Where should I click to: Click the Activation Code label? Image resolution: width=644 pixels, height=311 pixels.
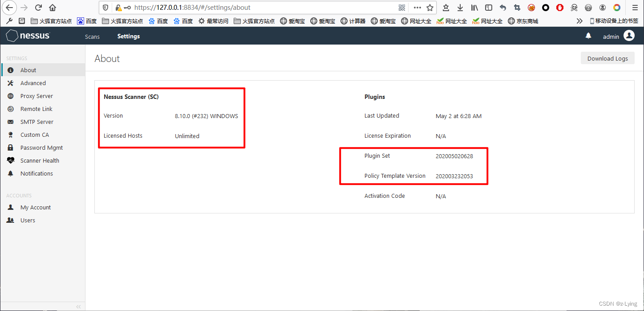point(385,196)
